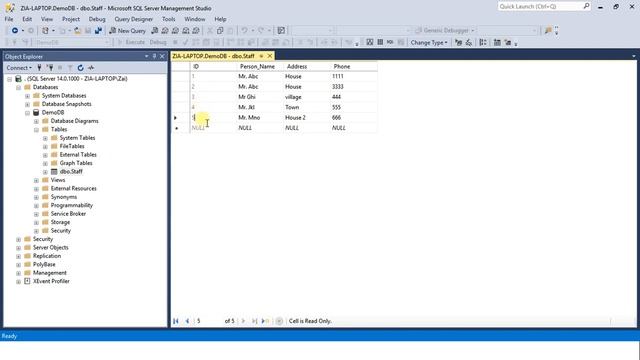Click the Add Group By icon
This screenshot has width=640, height=360.
point(483,42)
